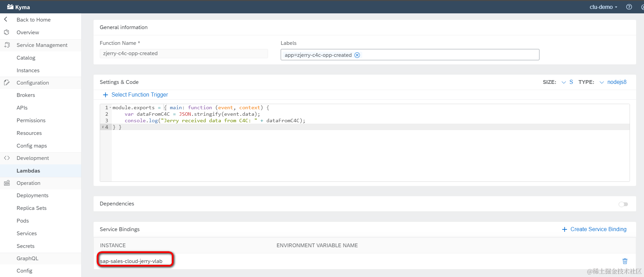Click the Overview cube icon
Image resolution: width=644 pixels, height=277 pixels.
pyautogui.click(x=7, y=32)
